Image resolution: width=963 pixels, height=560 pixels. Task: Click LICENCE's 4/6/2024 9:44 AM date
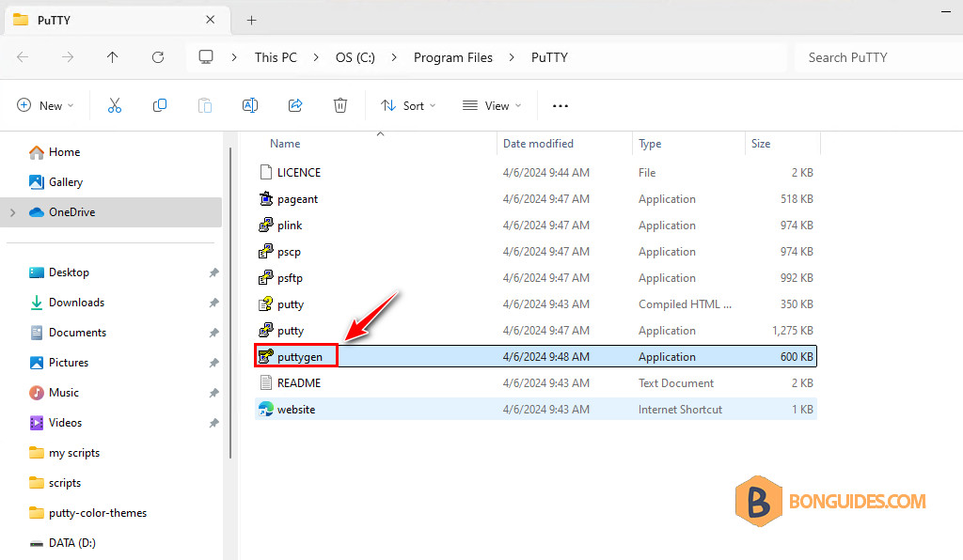pos(546,172)
